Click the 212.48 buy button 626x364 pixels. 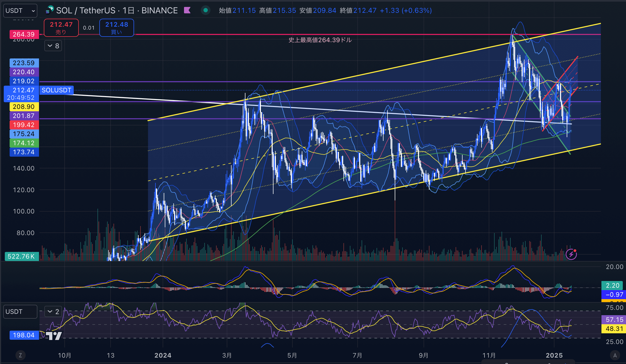116,28
